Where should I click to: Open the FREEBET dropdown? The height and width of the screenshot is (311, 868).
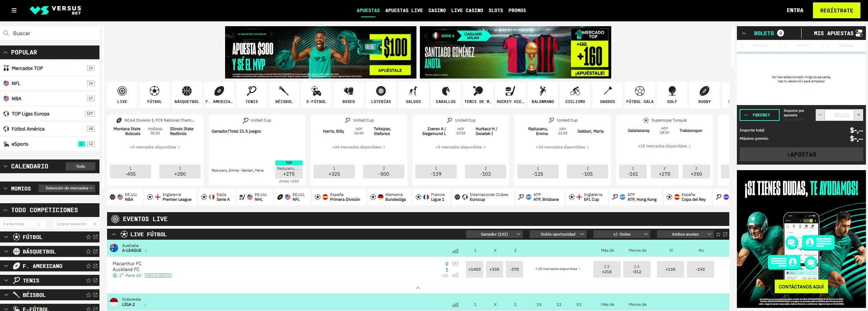(760, 115)
